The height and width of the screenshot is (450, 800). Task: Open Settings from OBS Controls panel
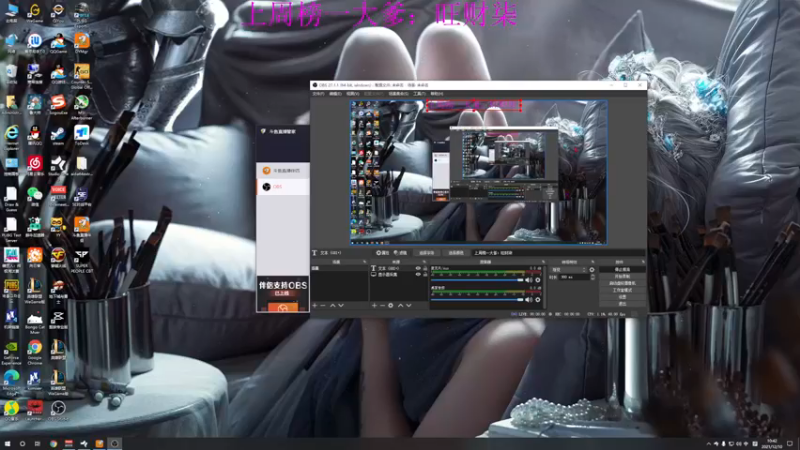pos(622,297)
